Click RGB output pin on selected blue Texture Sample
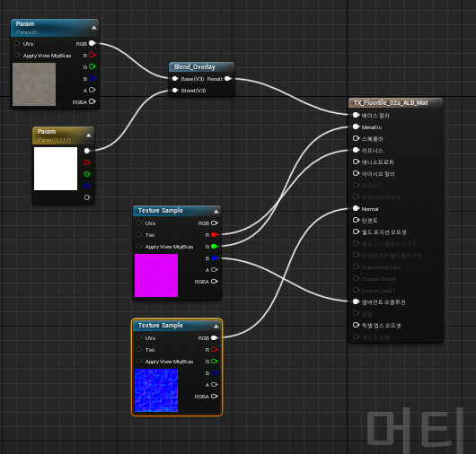This screenshot has height=454, width=476. 215,338
